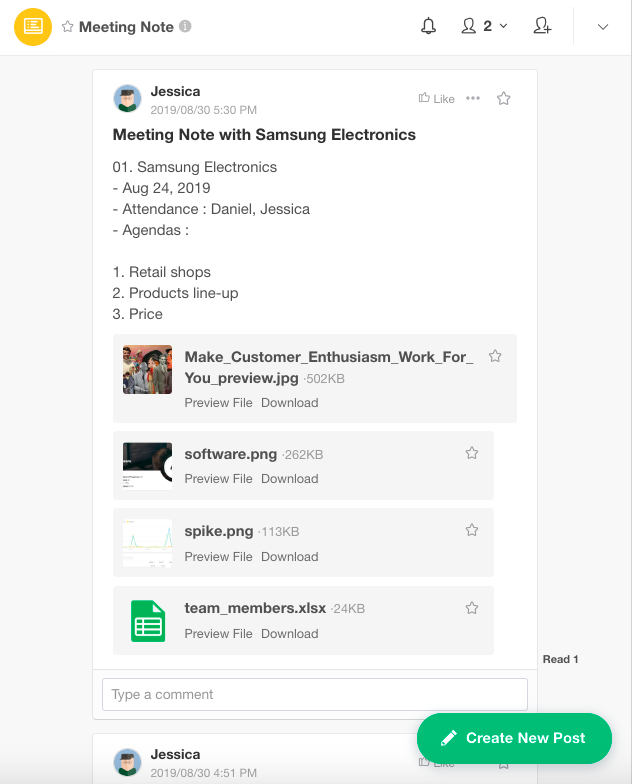632x784 pixels.
Task: Star the spike.png attachment
Action: (472, 530)
